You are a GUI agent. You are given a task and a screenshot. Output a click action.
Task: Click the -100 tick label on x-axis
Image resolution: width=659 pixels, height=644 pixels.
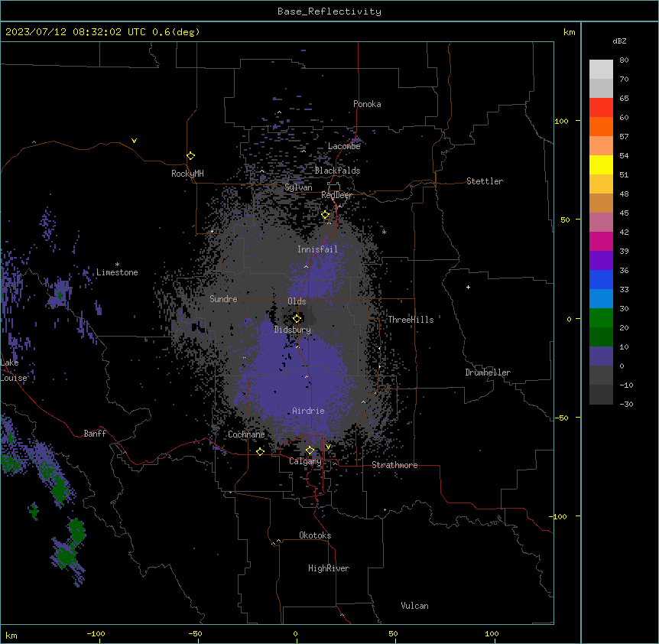point(96,633)
